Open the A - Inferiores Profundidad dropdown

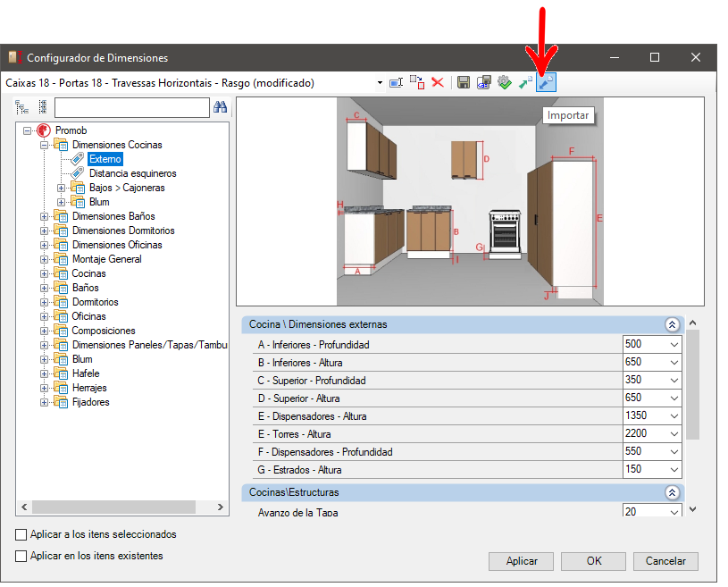coord(674,345)
